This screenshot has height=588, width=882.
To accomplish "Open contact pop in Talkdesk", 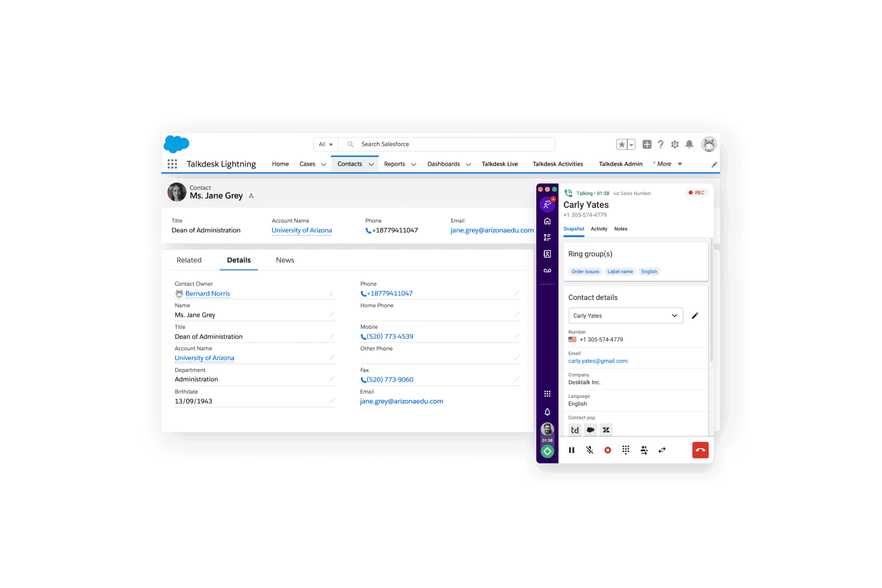I will [575, 430].
